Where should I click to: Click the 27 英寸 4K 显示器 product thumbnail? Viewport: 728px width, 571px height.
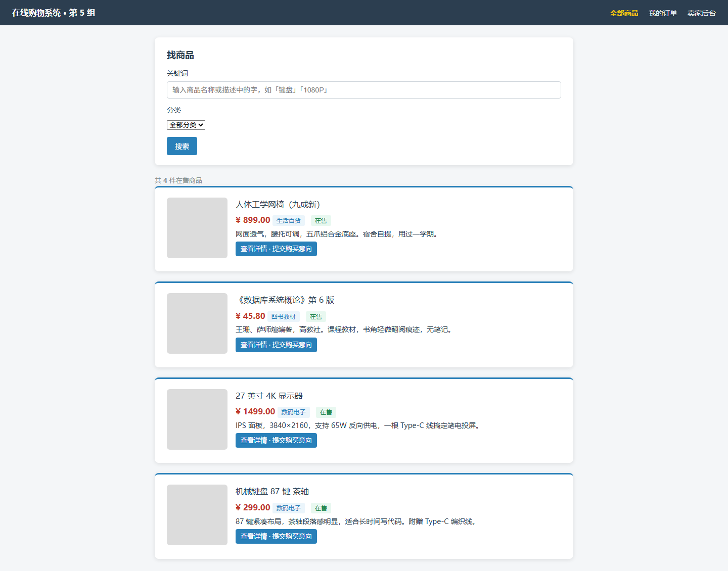click(197, 419)
